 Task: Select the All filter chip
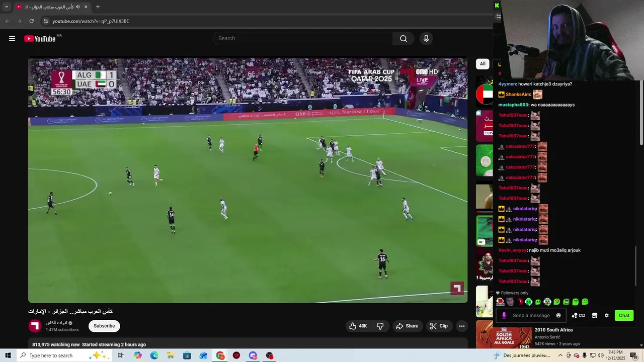click(482, 64)
